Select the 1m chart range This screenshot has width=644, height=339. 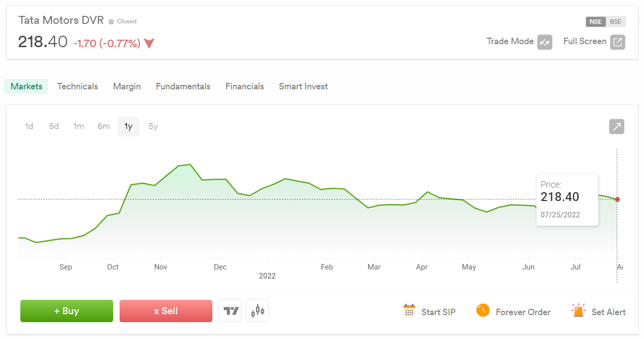click(79, 127)
